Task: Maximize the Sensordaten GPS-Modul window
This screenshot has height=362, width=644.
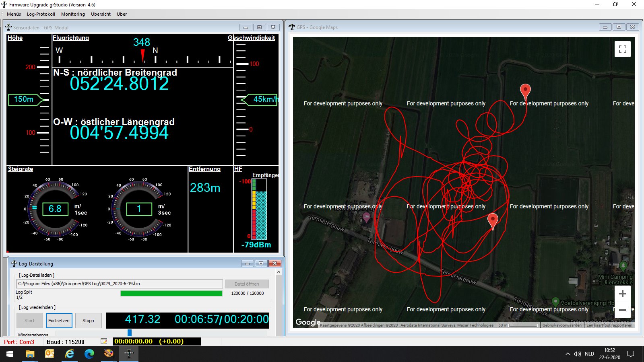Action: 259,27
